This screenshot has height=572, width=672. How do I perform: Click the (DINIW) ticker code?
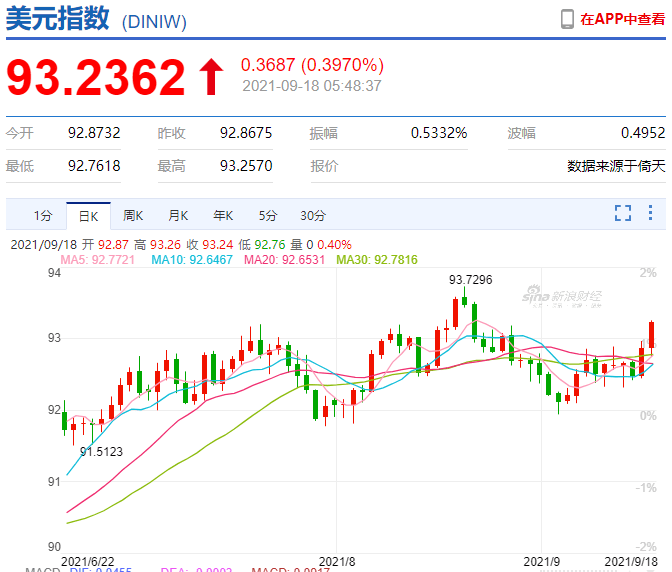[154, 22]
